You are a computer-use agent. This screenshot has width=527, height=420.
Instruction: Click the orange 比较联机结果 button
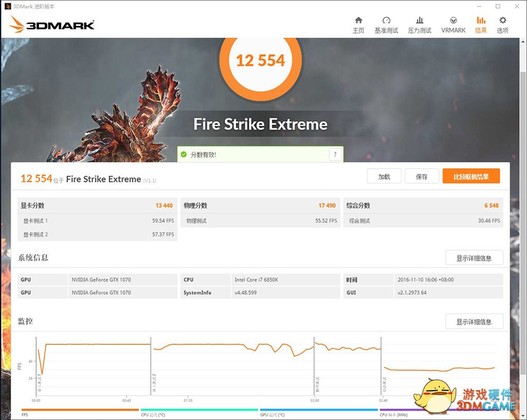471,177
